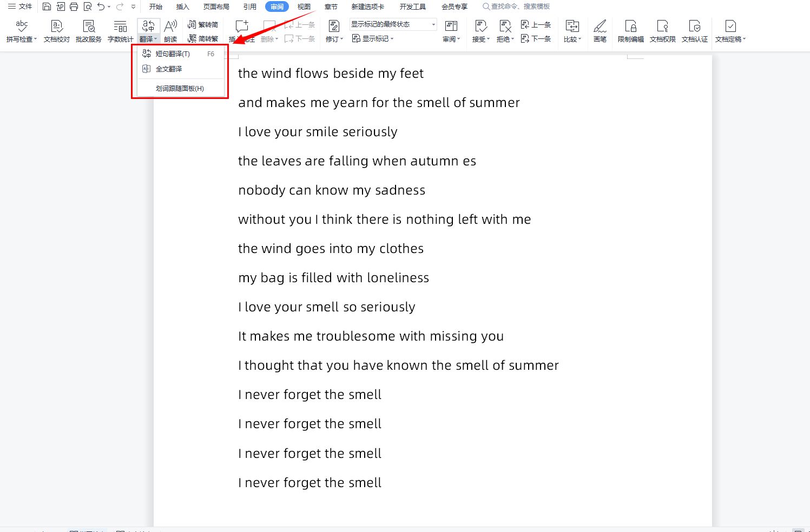810x532 pixels.
Task: Go to 下一条 change next to 拒绝
Action: click(536, 38)
